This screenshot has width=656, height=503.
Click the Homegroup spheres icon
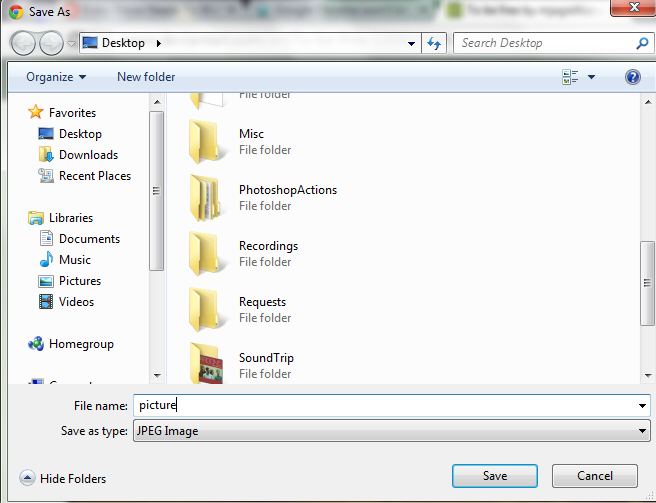36,344
